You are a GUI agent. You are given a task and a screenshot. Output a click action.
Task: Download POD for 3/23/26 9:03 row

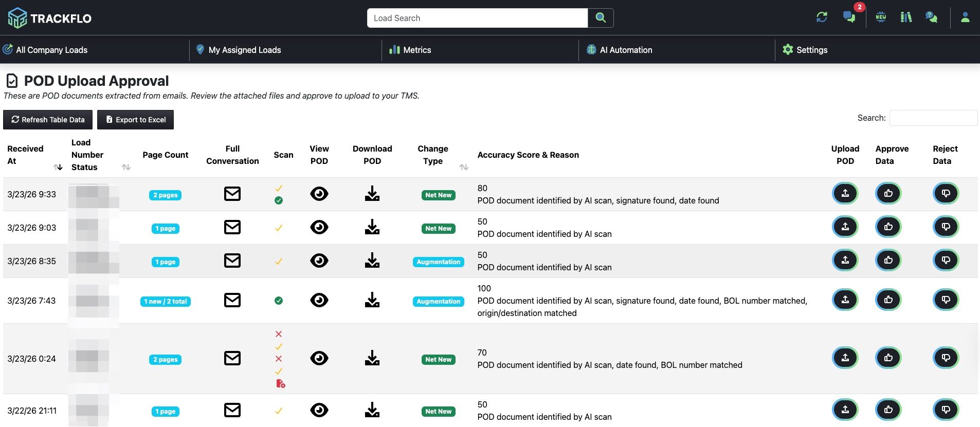click(x=372, y=227)
